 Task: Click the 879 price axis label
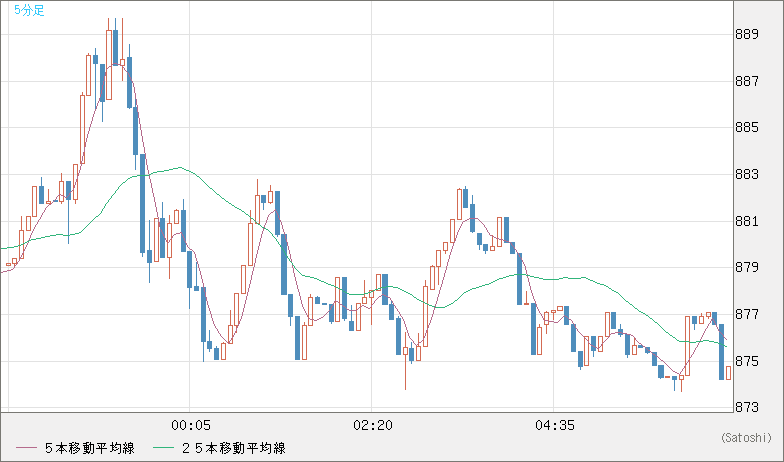(x=746, y=268)
